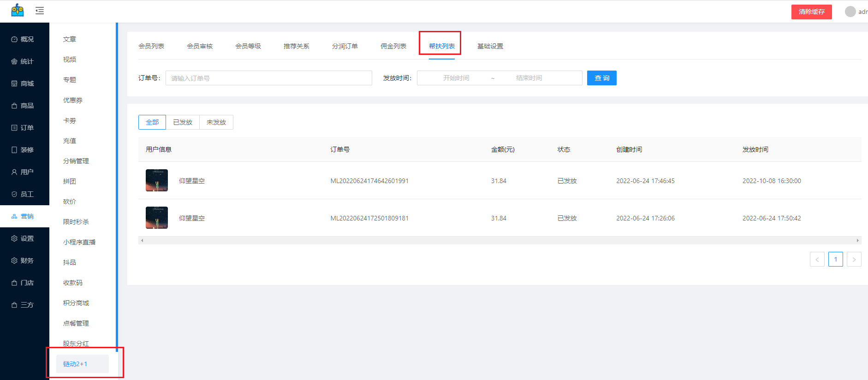This screenshot has width=868, height=380.
Task: Open 概况 overview in left sidebar
Action: click(24, 39)
